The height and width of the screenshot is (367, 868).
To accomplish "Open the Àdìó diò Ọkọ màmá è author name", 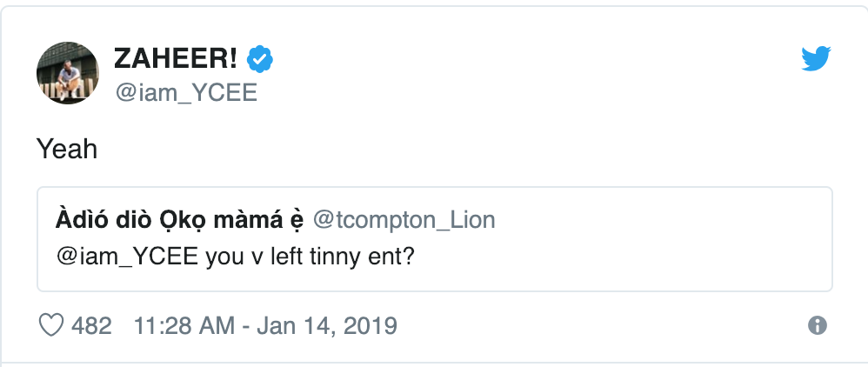I will (178, 220).
